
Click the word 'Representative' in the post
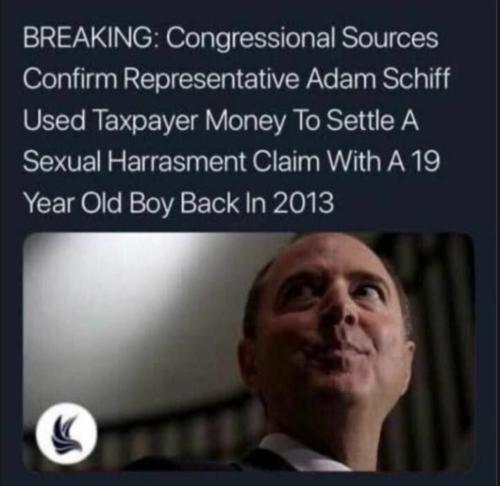[212, 81]
